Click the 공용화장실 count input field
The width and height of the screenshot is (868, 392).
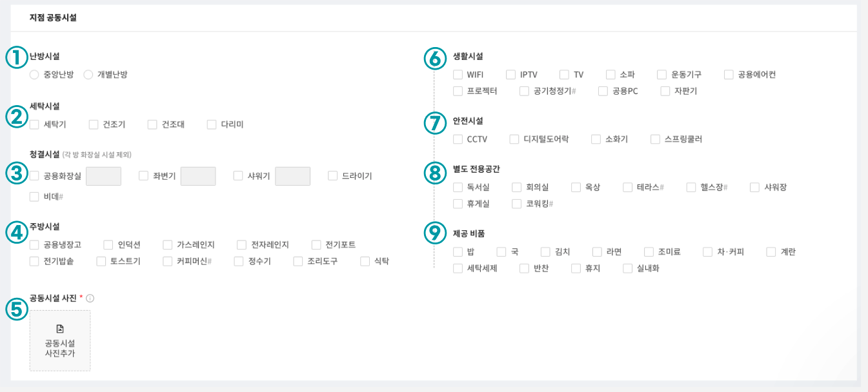pyautogui.click(x=103, y=176)
